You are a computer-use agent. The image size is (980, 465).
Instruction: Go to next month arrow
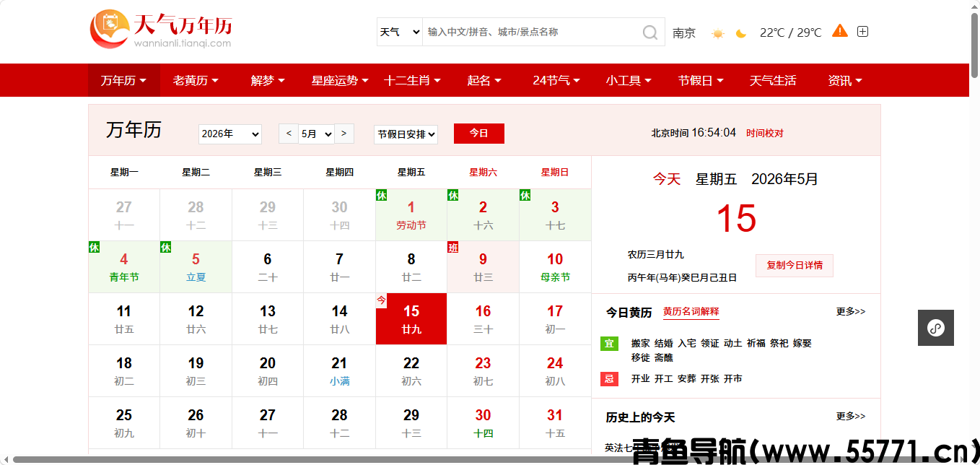[344, 134]
